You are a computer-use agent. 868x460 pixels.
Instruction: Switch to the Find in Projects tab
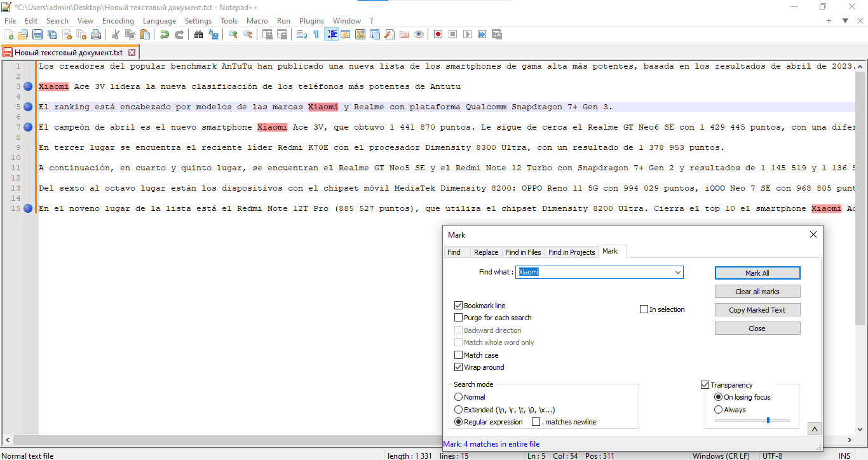pyautogui.click(x=572, y=252)
